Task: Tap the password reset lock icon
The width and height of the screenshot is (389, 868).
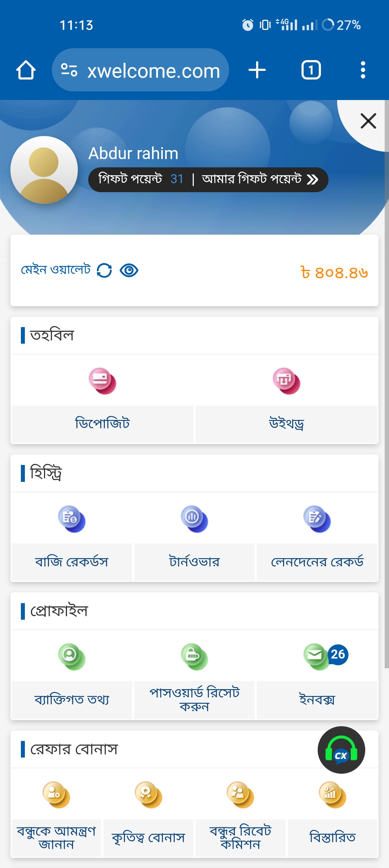Action: point(194,657)
